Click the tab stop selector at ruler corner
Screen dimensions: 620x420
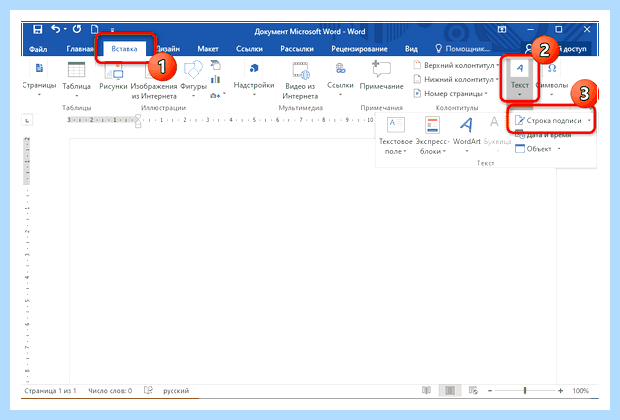coord(27,120)
